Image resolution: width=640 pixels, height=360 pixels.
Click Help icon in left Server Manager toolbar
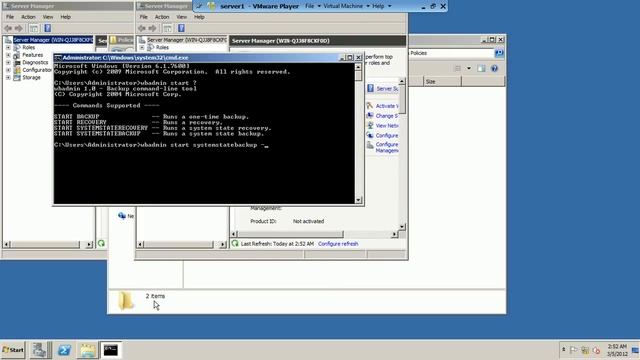coord(47,28)
